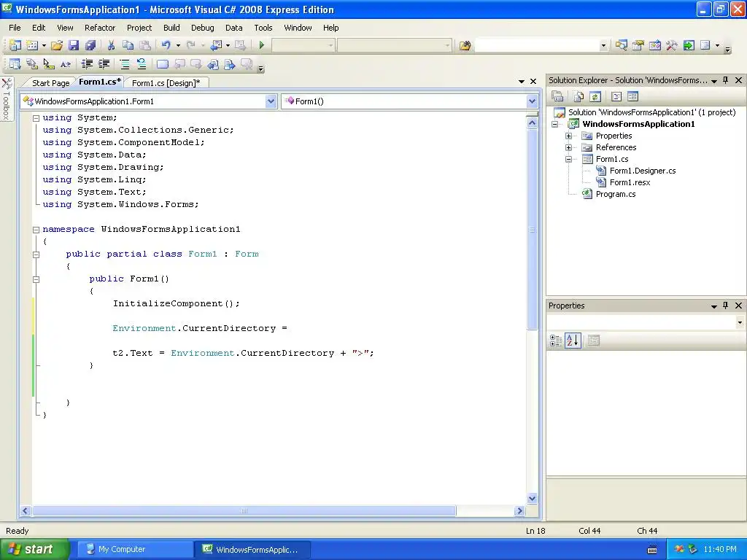Open the Undo history dropdown arrow
The image size is (747, 560).
[178, 45]
